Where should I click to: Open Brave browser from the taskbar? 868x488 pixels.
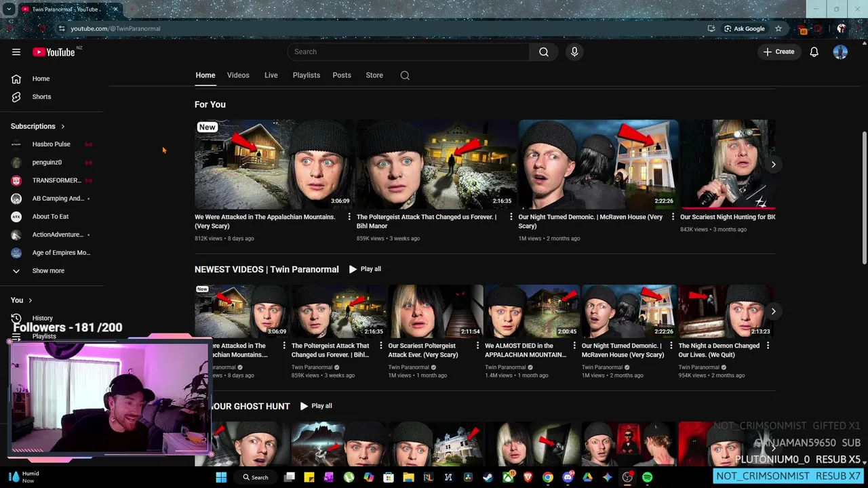528,477
